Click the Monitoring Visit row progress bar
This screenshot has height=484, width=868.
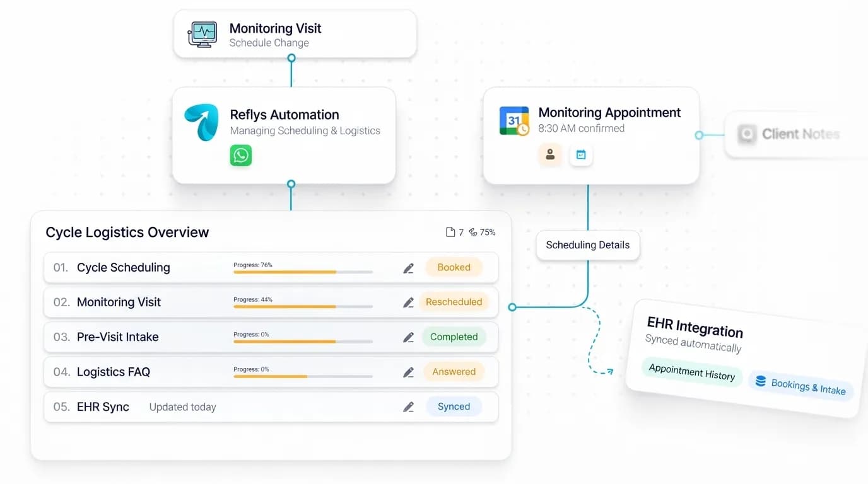click(x=303, y=306)
